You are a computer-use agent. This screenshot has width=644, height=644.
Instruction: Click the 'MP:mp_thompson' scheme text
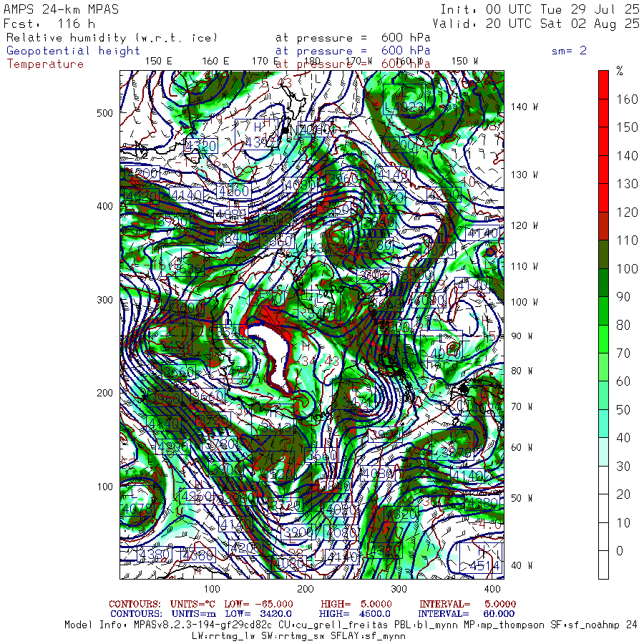pos(504,625)
